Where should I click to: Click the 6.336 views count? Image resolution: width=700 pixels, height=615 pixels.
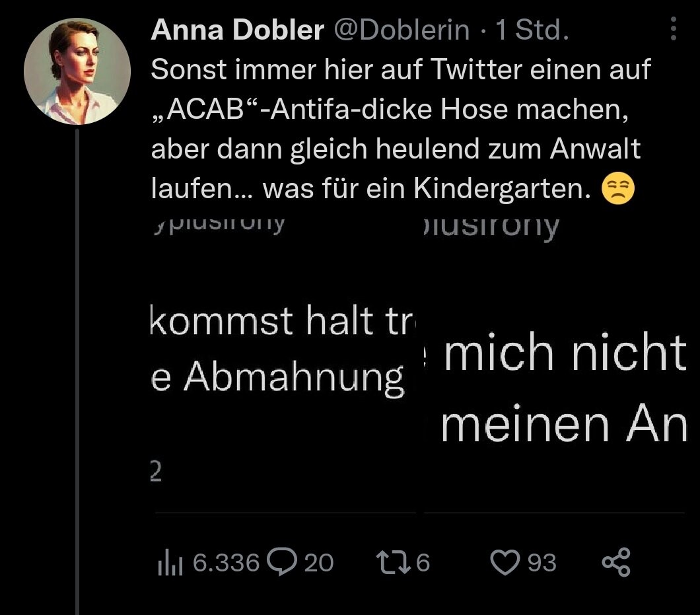[x=225, y=563]
